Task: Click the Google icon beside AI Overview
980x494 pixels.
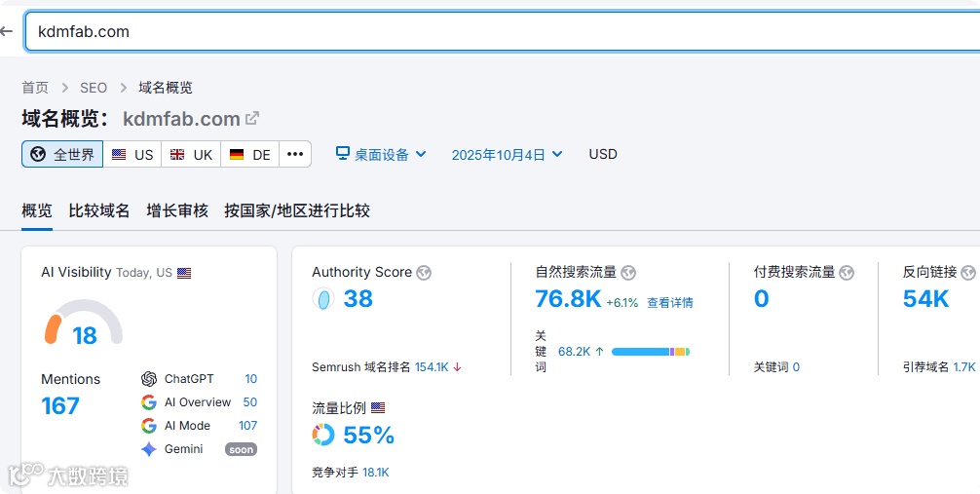Action: (x=149, y=402)
